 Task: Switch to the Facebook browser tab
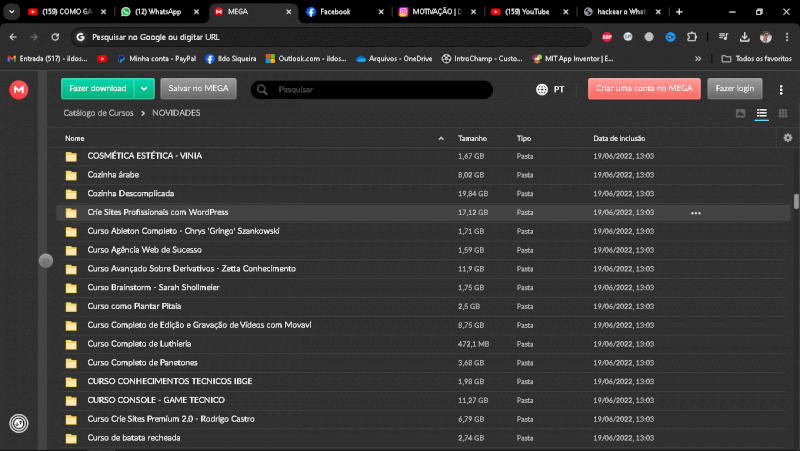(x=341, y=12)
